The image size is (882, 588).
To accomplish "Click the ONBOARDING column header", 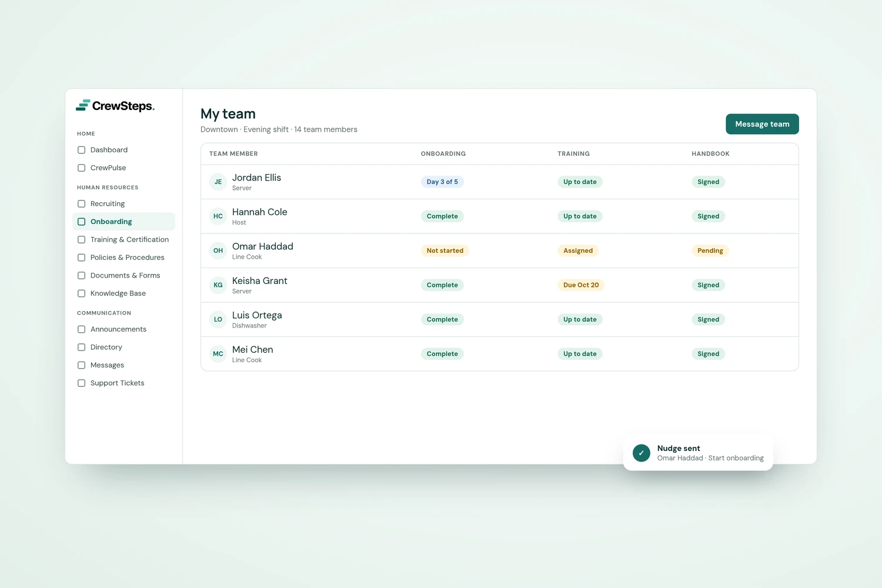I will tap(443, 154).
